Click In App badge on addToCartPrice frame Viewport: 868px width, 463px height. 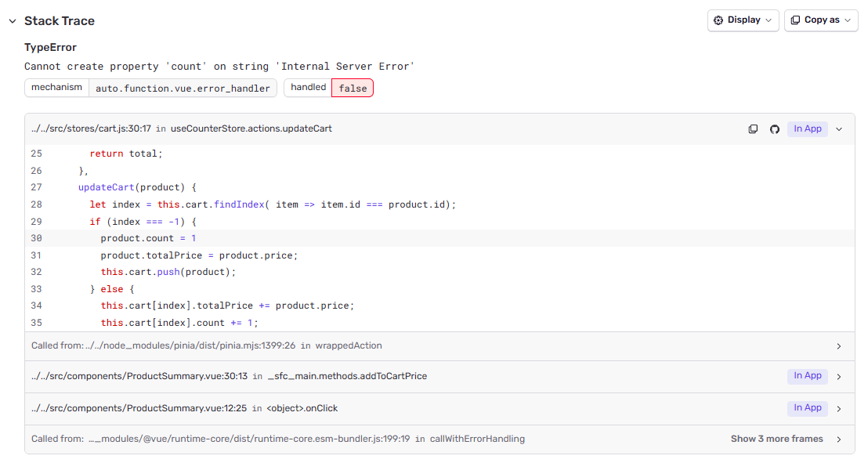[808, 376]
